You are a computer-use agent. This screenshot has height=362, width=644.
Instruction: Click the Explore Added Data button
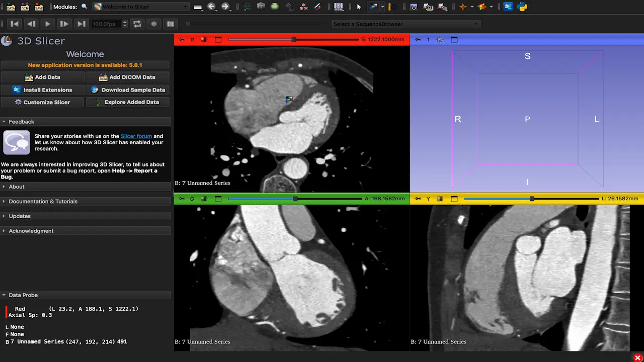pyautogui.click(x=128, y=102)
